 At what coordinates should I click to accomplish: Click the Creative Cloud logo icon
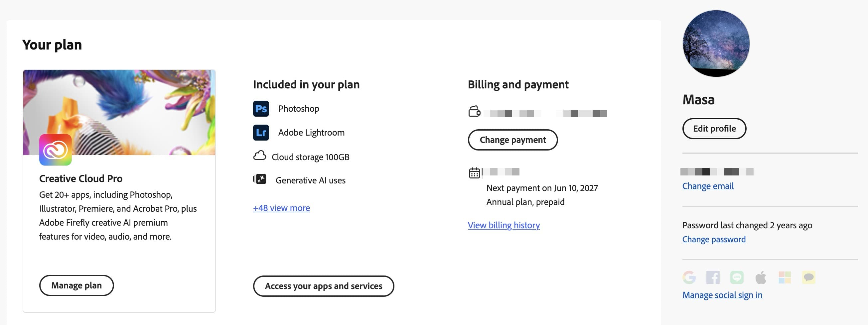(55, 150)
